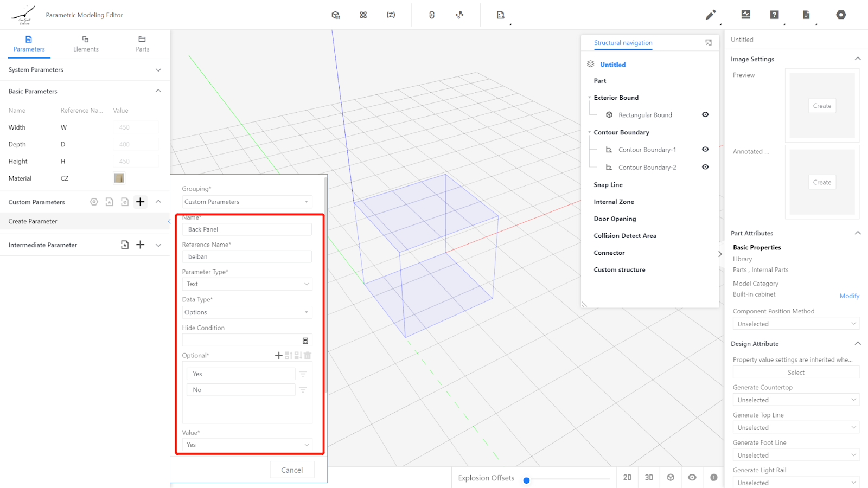Click the reorder handle beside No option

[303, 390]
